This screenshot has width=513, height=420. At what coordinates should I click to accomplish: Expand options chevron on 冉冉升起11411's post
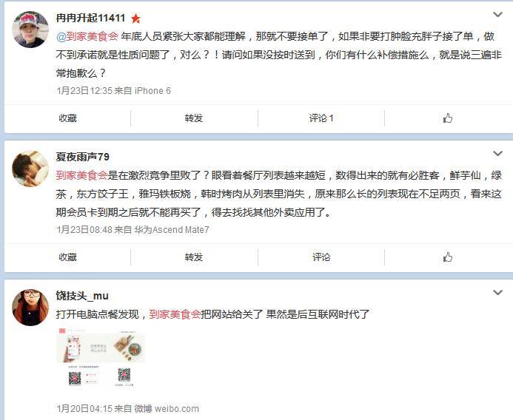tap(497, 14)
